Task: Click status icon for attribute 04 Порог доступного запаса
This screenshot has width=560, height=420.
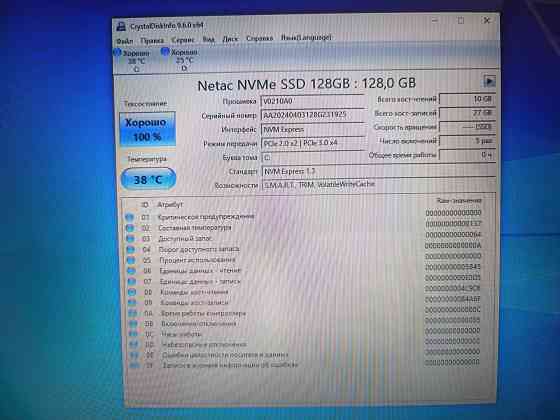Action: [130, 249]
